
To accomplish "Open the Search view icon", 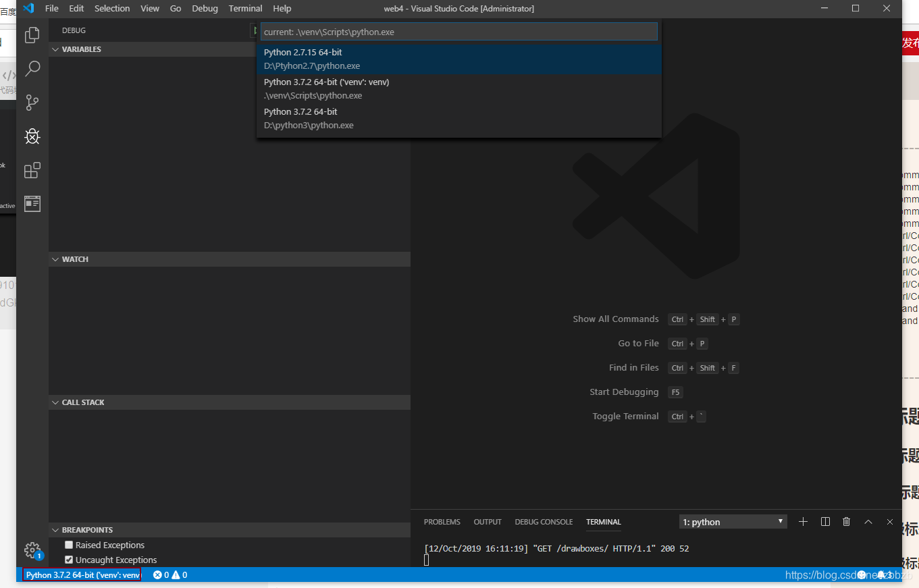I will [x=32, y=69].
